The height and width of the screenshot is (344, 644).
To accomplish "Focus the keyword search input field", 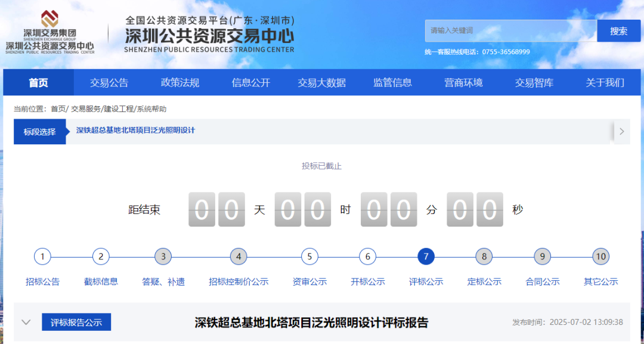I will (x=511, y=31).
